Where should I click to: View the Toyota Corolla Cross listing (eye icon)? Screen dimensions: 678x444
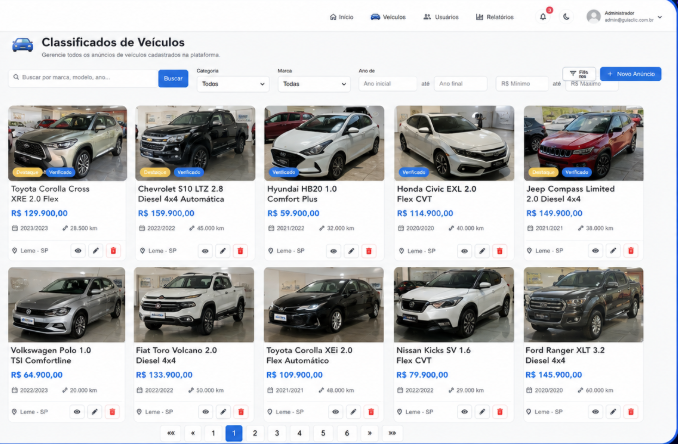click(78, 251)
